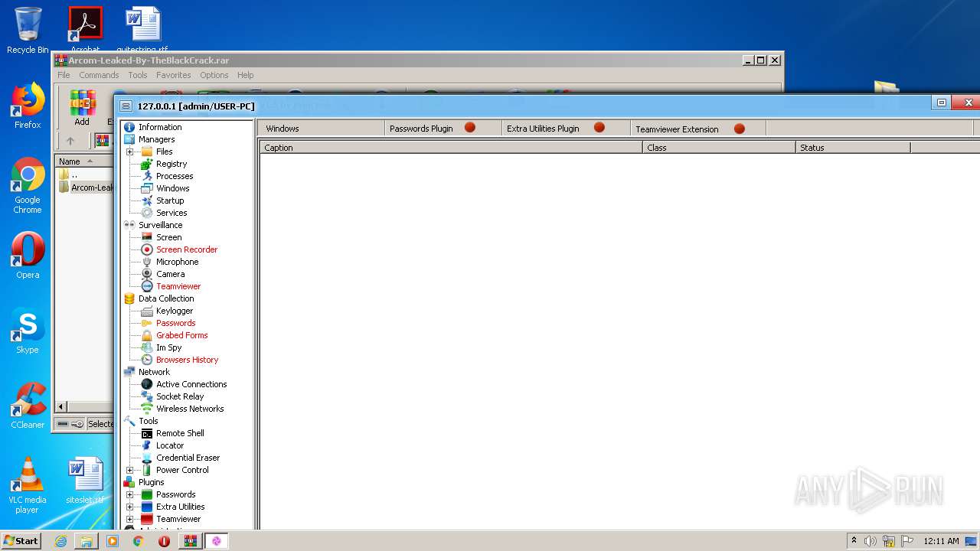The image size is (980, 551).
Task: Go up one folder in WinRAR
Action: click(x=70, y=141)
